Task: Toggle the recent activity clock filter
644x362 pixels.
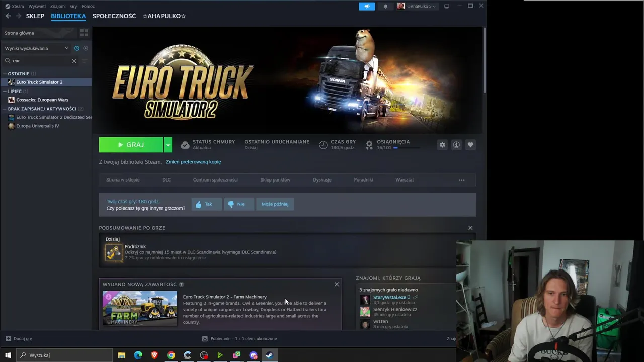Action: [77, 48]
